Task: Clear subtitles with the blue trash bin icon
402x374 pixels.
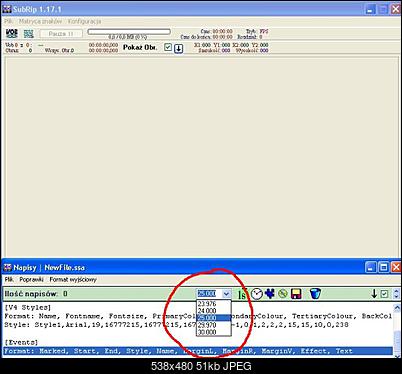Action: 315,294
